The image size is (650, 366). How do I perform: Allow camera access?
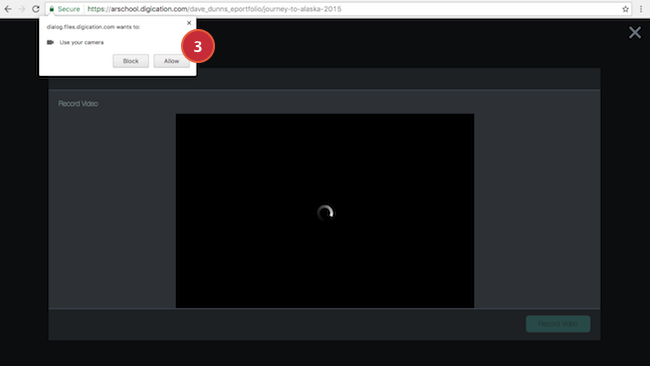(171, 61)
